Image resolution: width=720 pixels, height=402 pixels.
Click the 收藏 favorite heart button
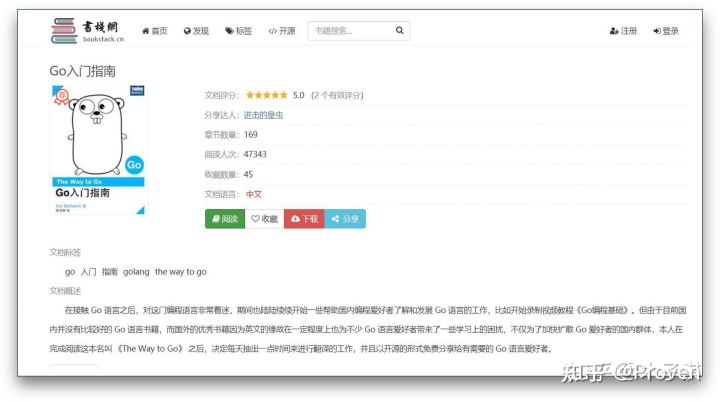click(264, 219)
